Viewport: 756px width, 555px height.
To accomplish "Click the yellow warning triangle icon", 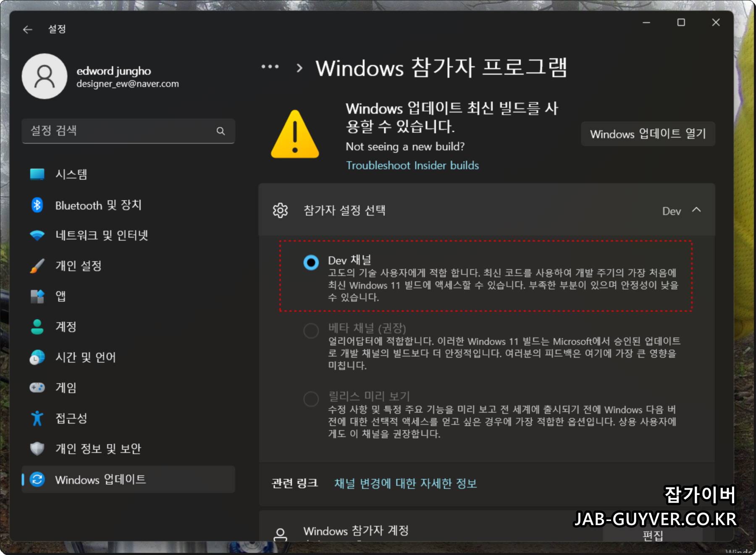I will [x=295, y=134].
